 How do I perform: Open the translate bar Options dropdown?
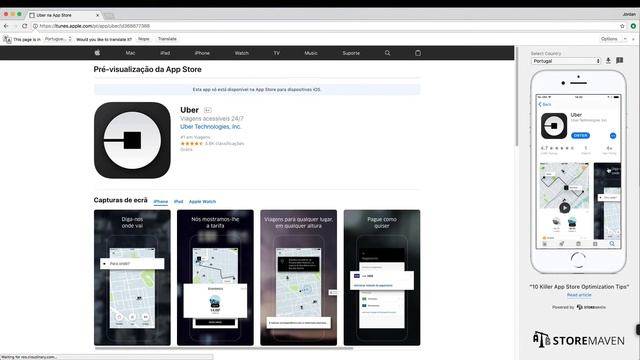click(x=613, y=39)
